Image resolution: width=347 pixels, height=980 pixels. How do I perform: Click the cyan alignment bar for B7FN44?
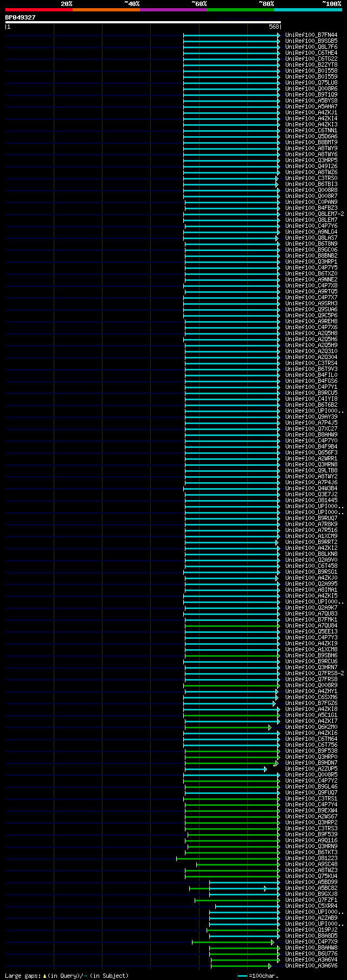point(230,35)
